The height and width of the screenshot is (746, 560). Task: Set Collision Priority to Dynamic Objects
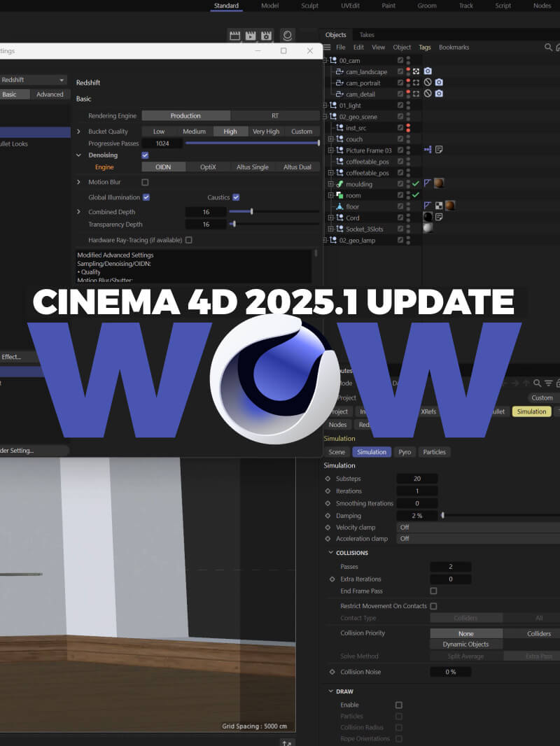coord(465,645)
